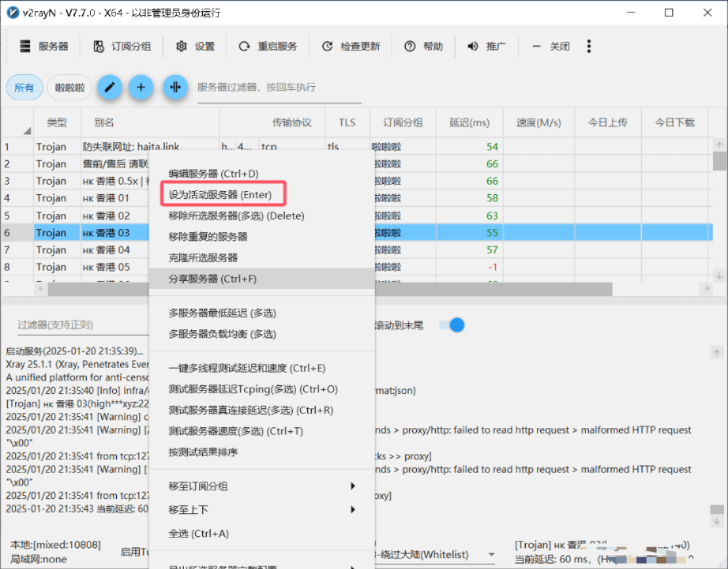Toggle the 滚动到末尾 auto-scroll switch
This screenshot has height=569, width=728.
pyautogui.click(x=452, y=324)
